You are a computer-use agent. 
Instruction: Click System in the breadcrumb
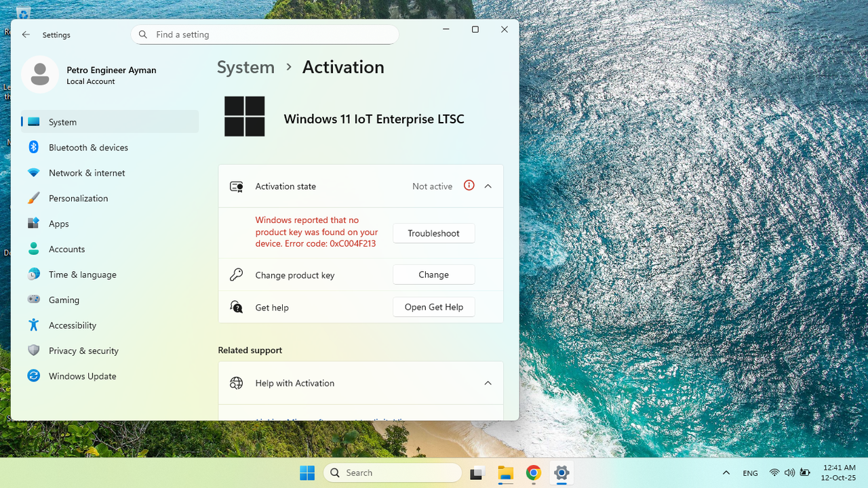click(245, 67)
